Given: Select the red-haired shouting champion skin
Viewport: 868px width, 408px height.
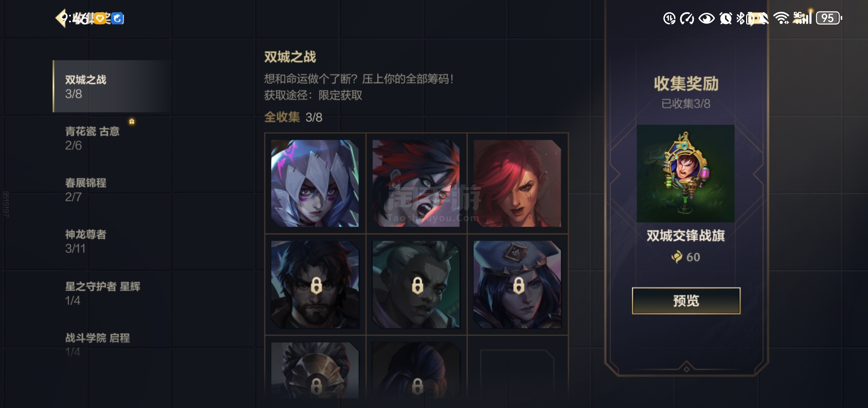Looking at the screenshot, I should [416, 183].
